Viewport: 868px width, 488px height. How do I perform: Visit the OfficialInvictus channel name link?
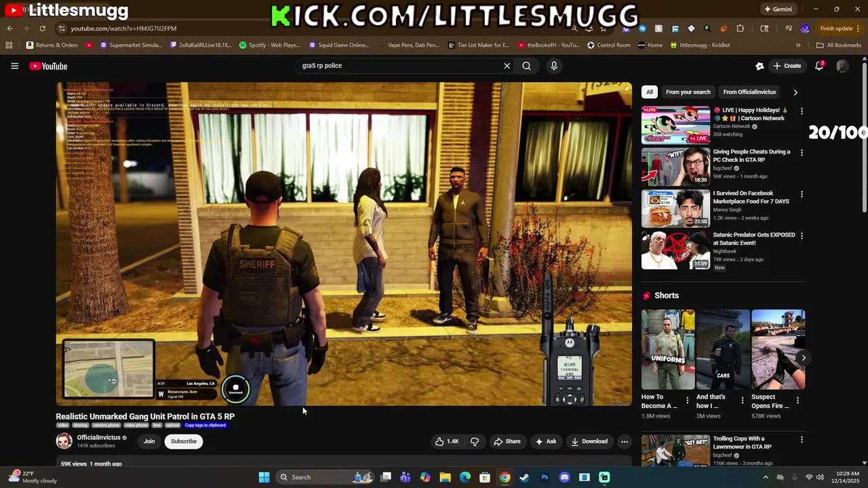(x=98, y=438)
